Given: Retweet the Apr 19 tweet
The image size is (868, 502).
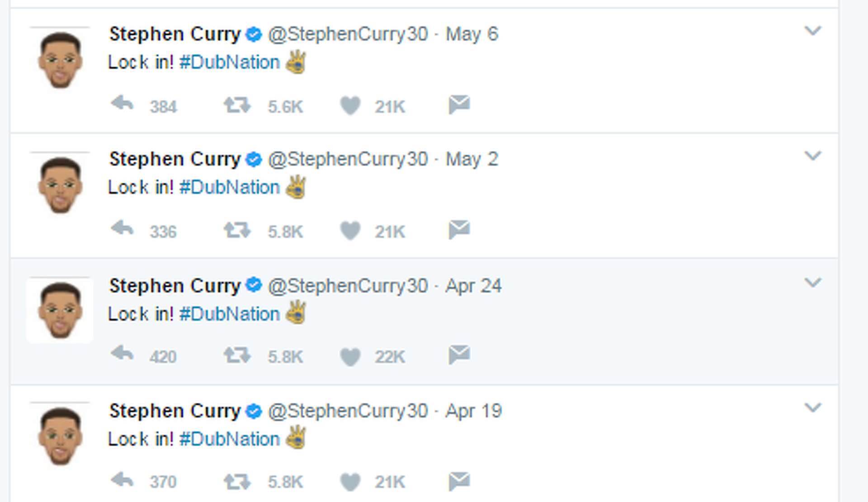Looking at the screenshot, I should point(239,481).
